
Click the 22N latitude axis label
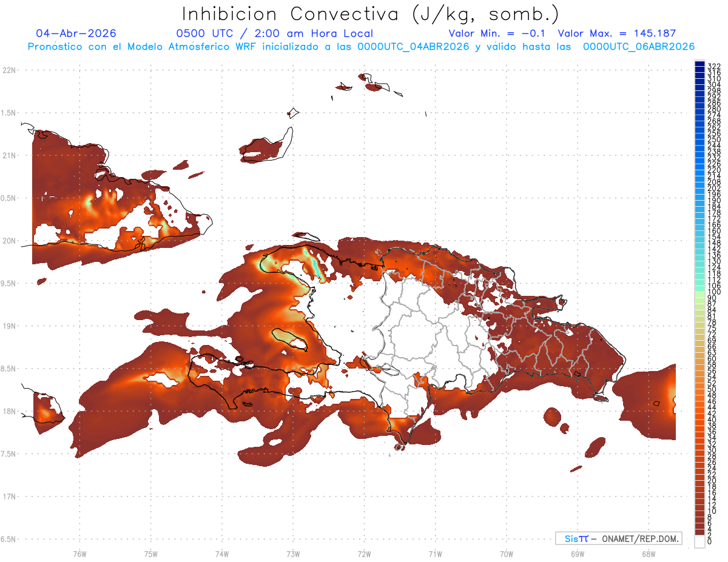pos(10,70)
